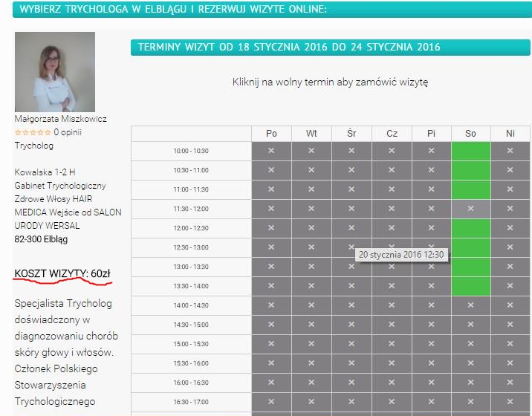Click Małgorzata Miszkowicz's profile photo

coord(55,72)
